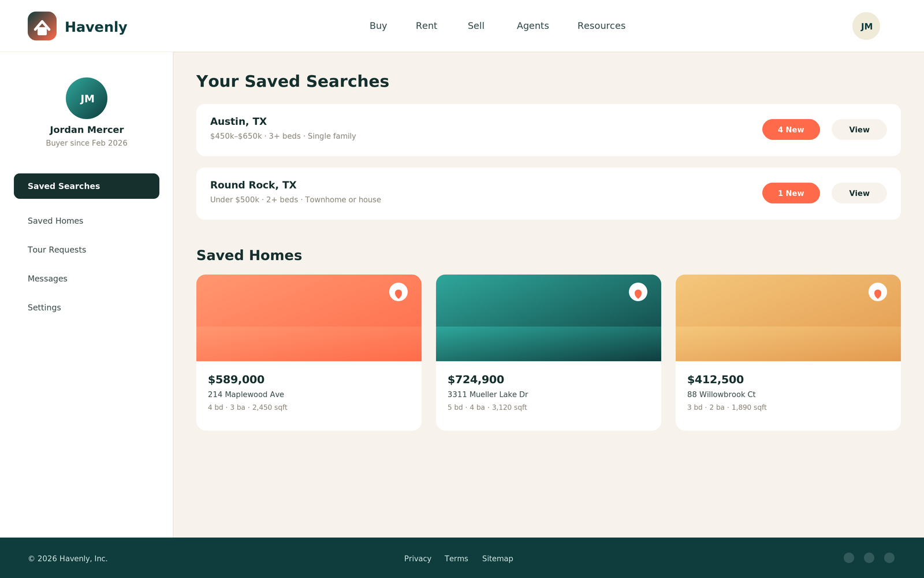This screenshot has width=924, height=578.
Task: Click the $589,000 price
Action: [x=236, y=380]
